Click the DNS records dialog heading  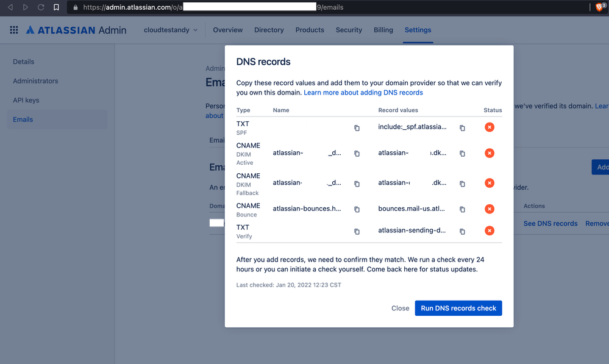(263, 62)
